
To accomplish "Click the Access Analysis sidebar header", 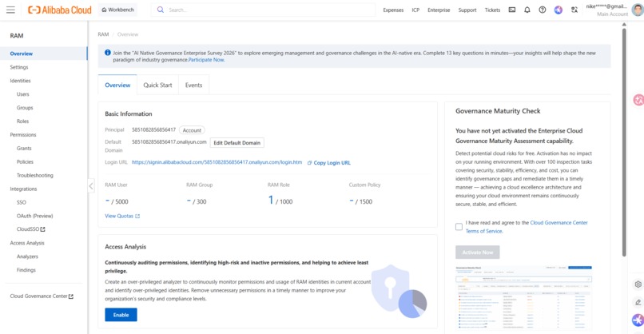I will [x=27, y=243].
